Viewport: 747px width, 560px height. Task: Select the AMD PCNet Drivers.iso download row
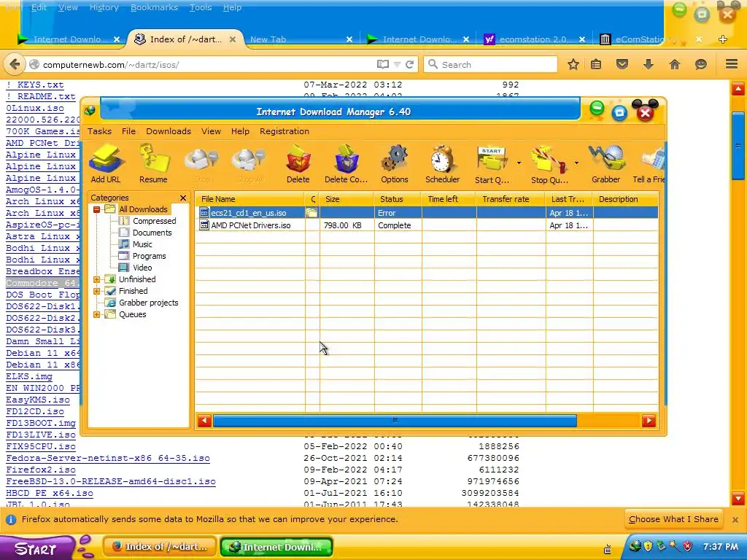click(x=427, y=225)
